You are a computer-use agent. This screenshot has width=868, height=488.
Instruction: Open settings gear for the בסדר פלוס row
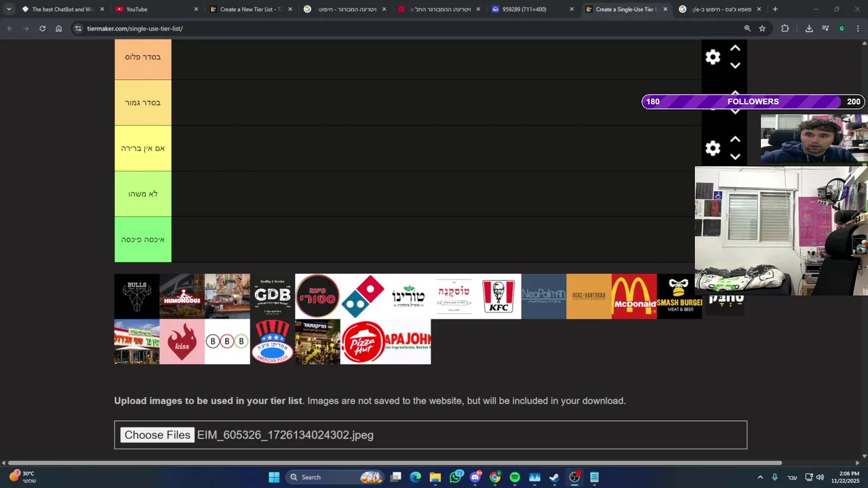click(713, 58)
